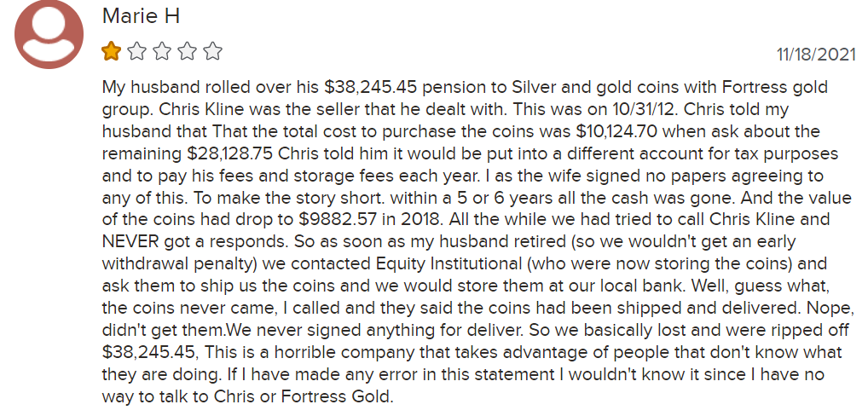Select the third empty rating star

coord(162,52)
